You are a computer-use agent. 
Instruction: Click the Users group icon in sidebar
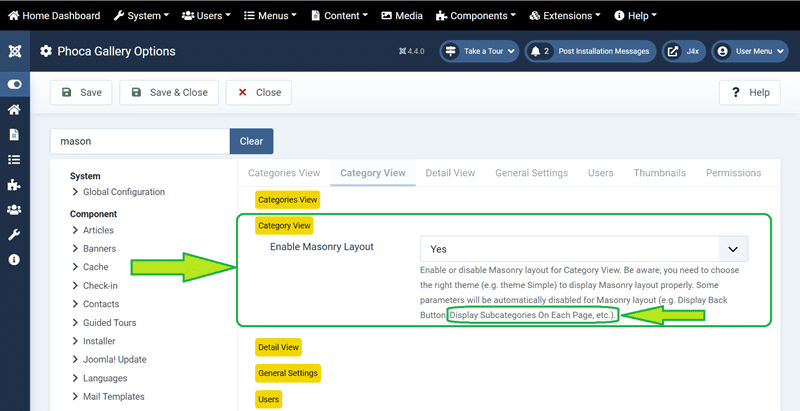coord(14,210)
